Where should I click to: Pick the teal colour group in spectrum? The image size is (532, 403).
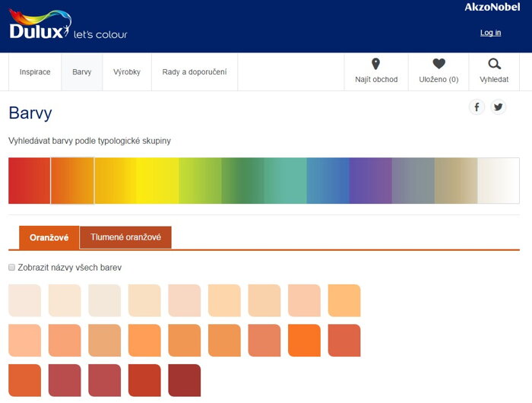[285, 181]
